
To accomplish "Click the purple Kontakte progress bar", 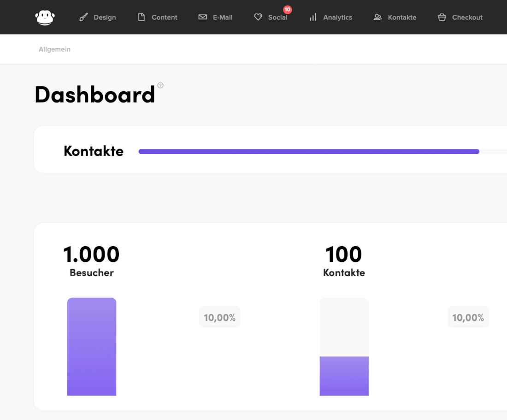I will coord(309,151).
